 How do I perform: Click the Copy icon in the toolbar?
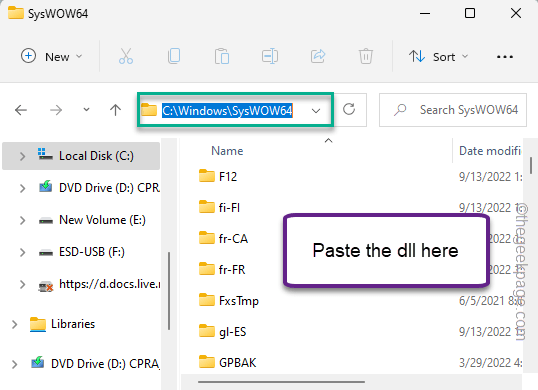tap(174, 56)
